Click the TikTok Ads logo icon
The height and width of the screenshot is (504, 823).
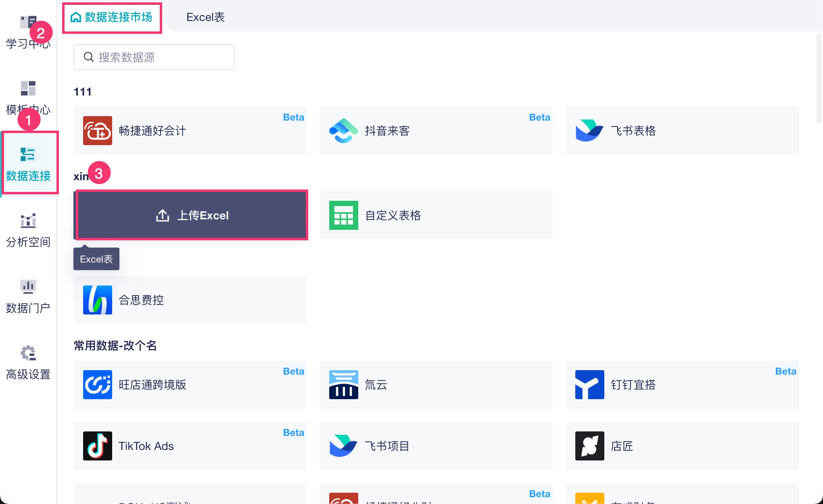(98, 446)
